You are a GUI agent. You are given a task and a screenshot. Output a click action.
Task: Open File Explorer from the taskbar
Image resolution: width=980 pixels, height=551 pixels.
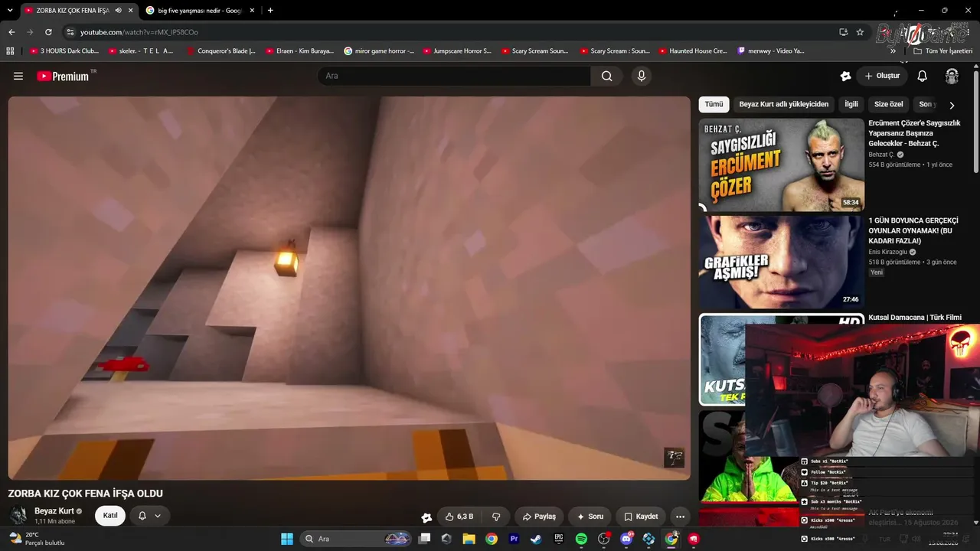tap(469, 539)
